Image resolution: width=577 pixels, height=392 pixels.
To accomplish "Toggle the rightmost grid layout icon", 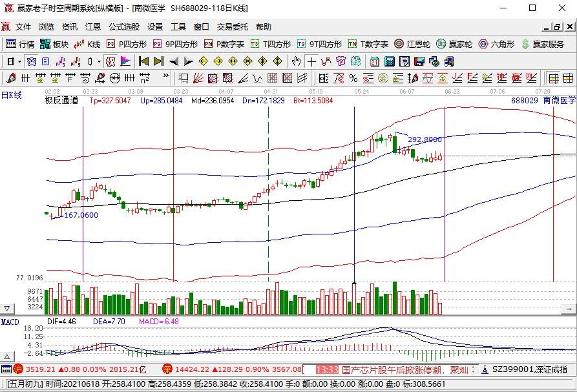I will [x=568, y=78].
